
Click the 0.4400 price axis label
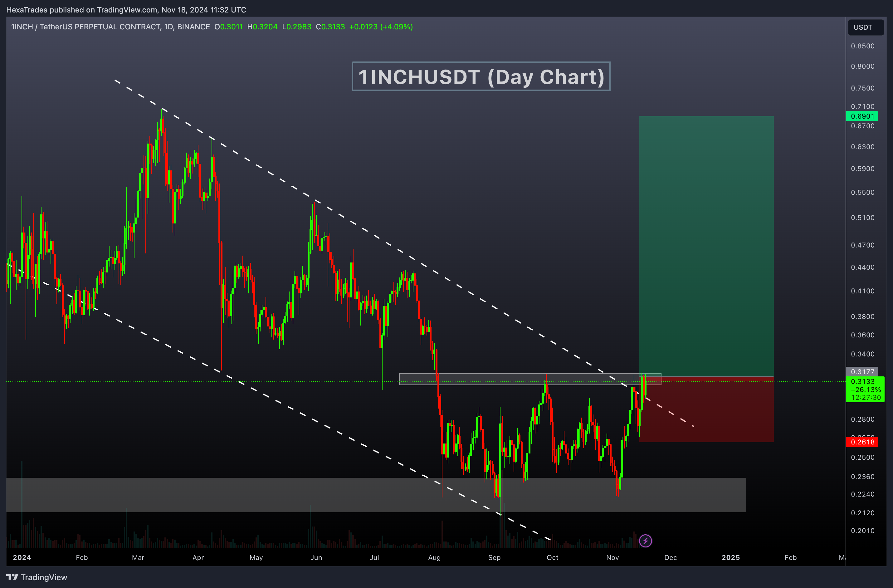coord(862,267)
